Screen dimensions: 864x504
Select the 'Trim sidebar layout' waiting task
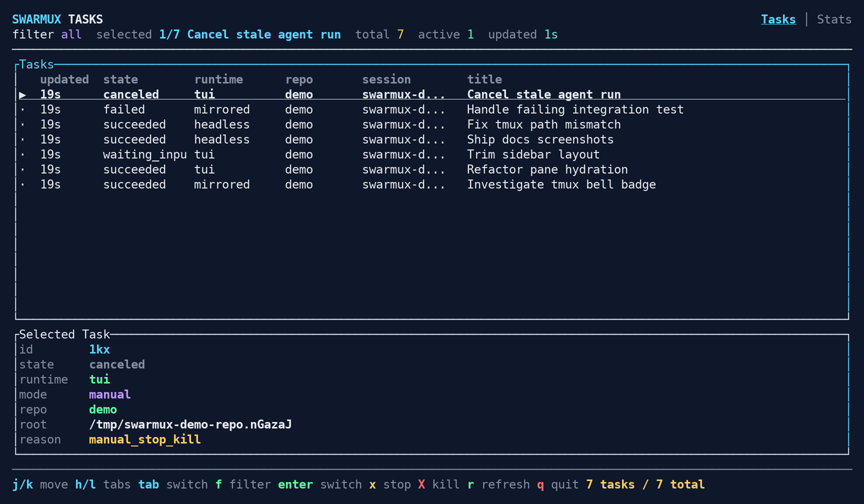[532, 154]
